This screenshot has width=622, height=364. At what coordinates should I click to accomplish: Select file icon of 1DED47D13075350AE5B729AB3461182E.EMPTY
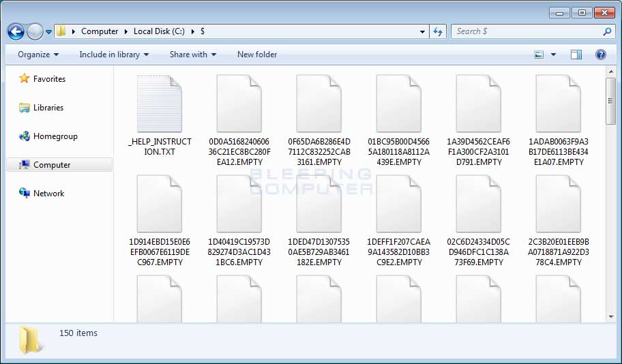click(x=319, y=204)
